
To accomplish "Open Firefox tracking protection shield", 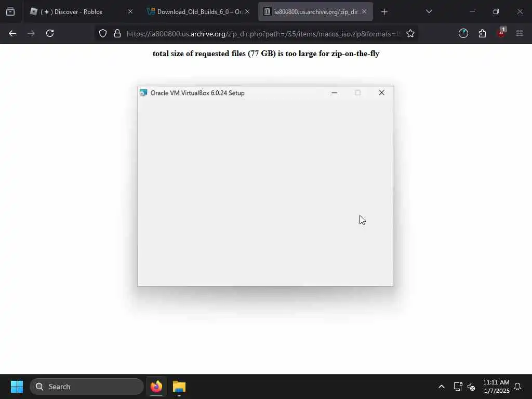I will [x=103, y=34].
